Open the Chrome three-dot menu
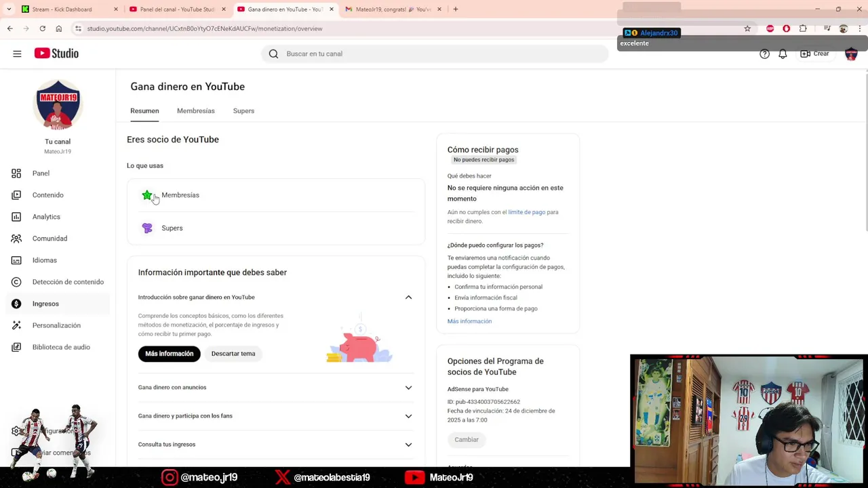This screenshot has width=868, height=488. pyautogui.click(x=860, y=28)
